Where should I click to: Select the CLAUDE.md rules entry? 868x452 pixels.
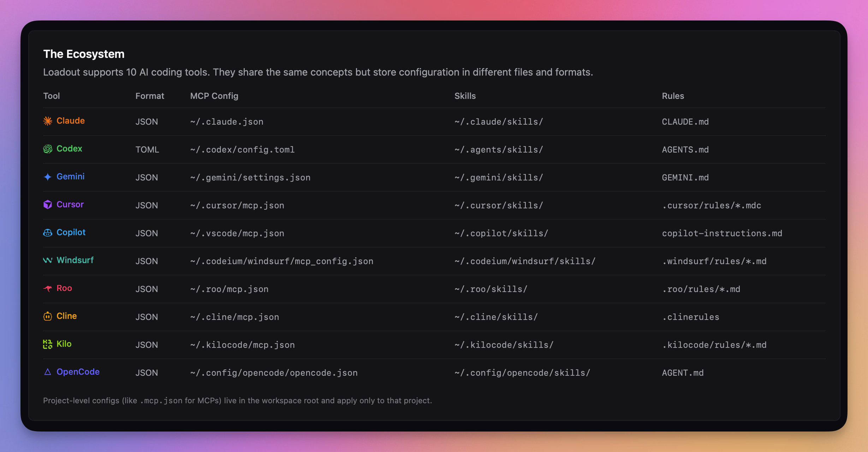click(x=685, y=121)
